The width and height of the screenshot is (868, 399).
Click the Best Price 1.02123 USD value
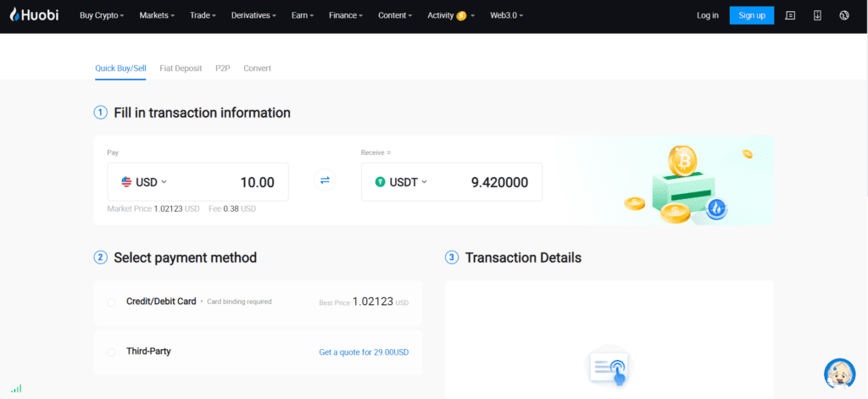click(x=364, y=302)
